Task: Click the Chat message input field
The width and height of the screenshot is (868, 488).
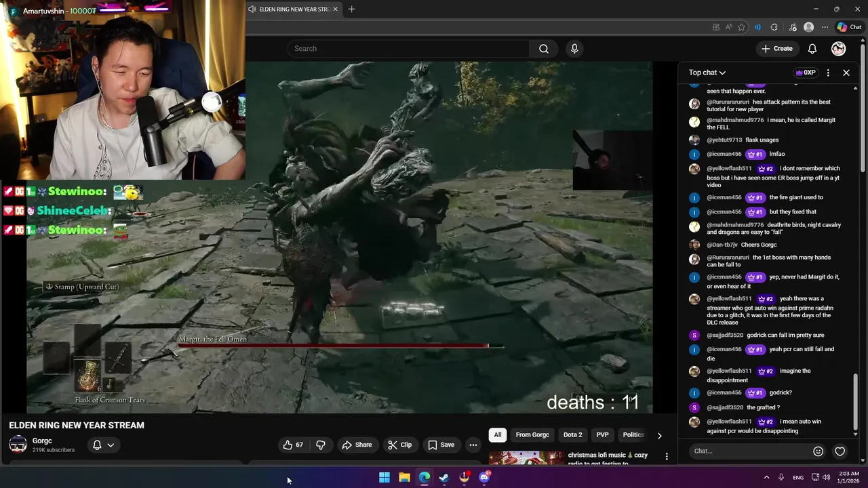Action: (749, 451)
